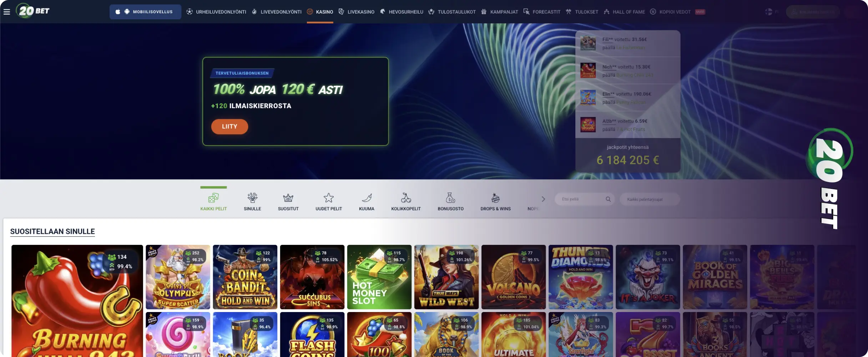Image resolution: width=868 pixels, height=357 pixels.
Task: Open Hevosurheilu horse racing section
Action: (402, 12)
